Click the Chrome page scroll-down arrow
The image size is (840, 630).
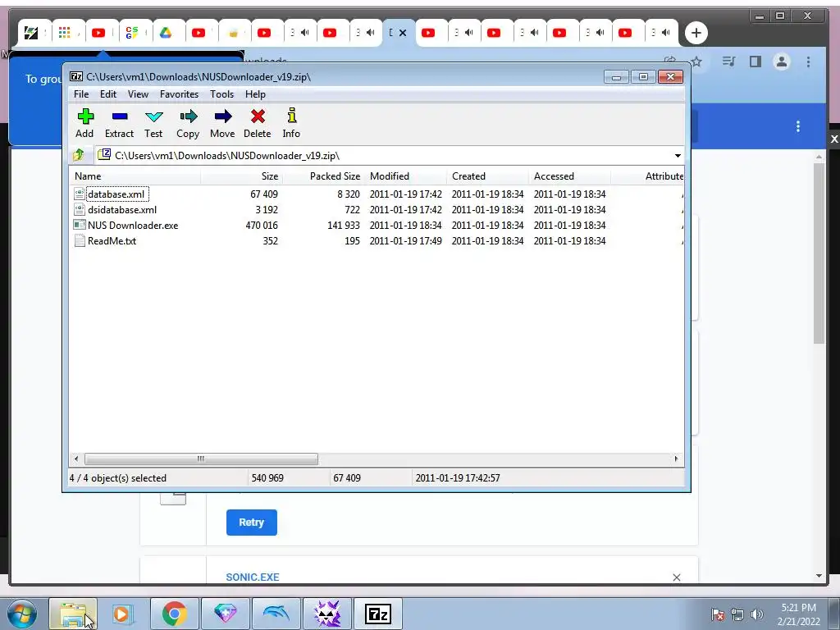(819, 576)
